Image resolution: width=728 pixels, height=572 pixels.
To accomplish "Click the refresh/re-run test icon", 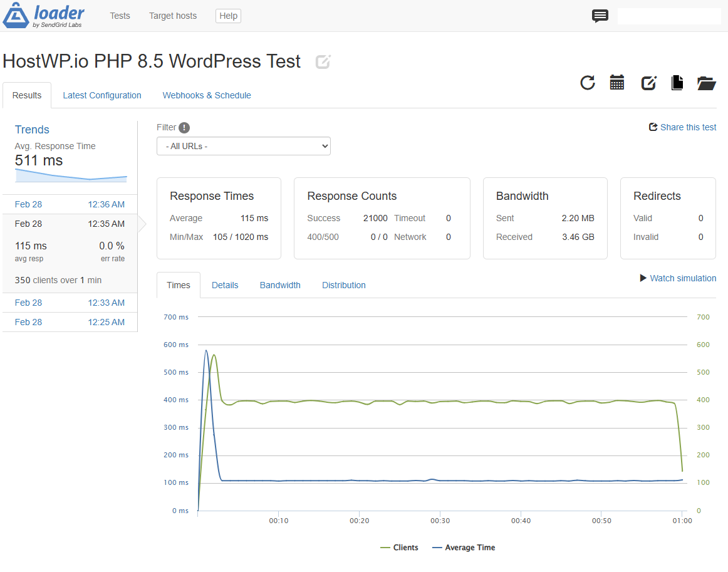I will 587,83.
